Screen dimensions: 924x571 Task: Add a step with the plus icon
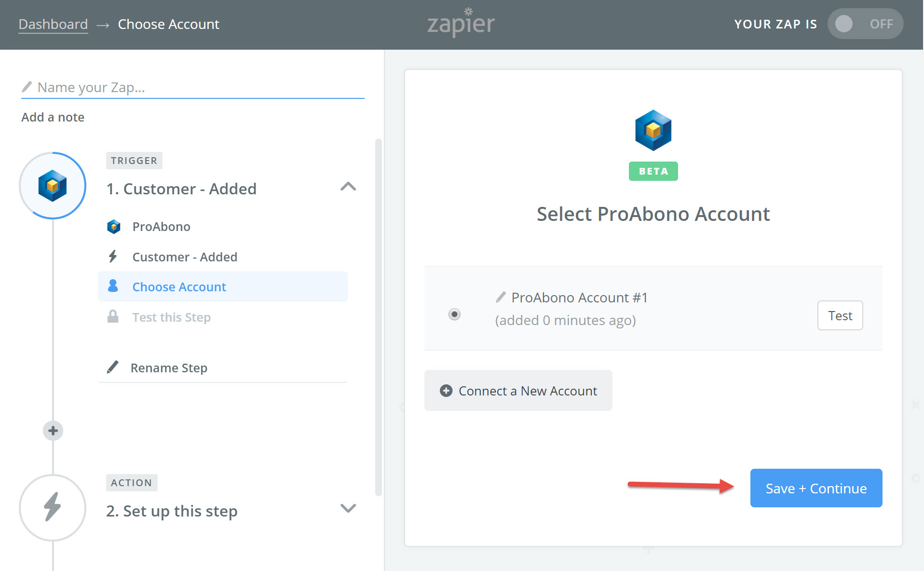click(x=53, y=431)
